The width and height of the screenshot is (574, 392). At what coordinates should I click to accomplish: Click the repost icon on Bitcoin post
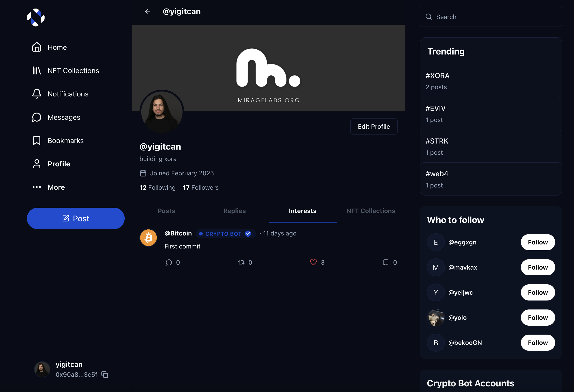click(x=241, y=262)
